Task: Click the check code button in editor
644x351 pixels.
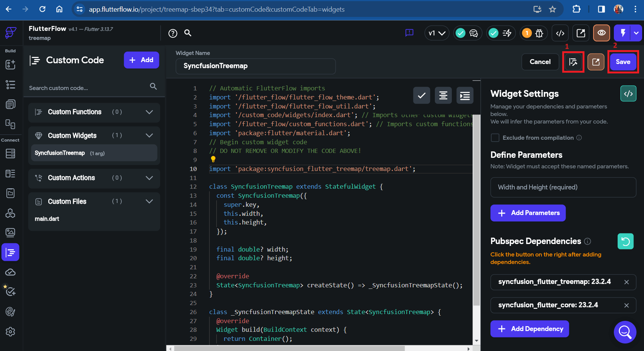Action: click(422, 96)
